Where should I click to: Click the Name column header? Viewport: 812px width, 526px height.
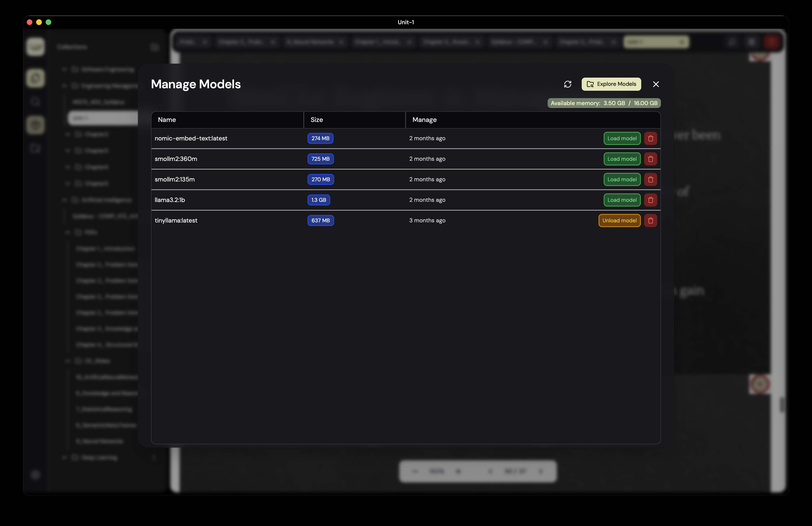[x=167, y=120]
